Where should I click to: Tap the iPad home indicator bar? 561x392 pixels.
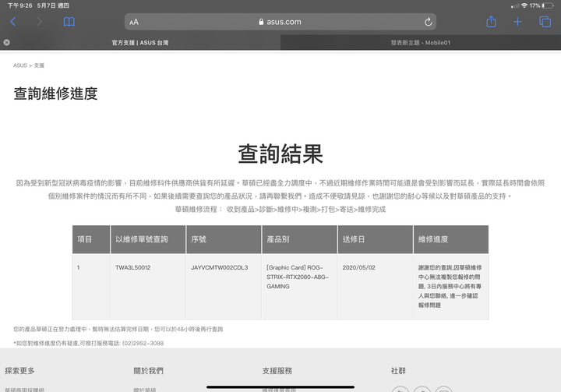pos(280,387)
